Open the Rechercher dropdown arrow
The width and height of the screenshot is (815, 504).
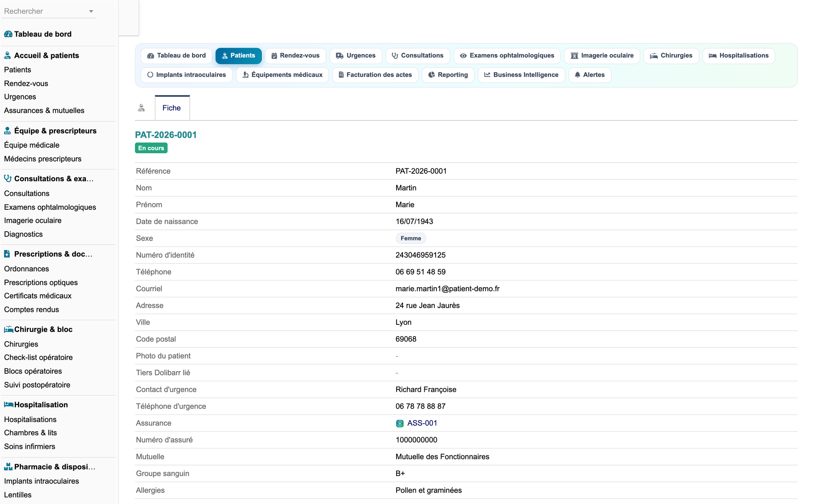tap(91, 11)
